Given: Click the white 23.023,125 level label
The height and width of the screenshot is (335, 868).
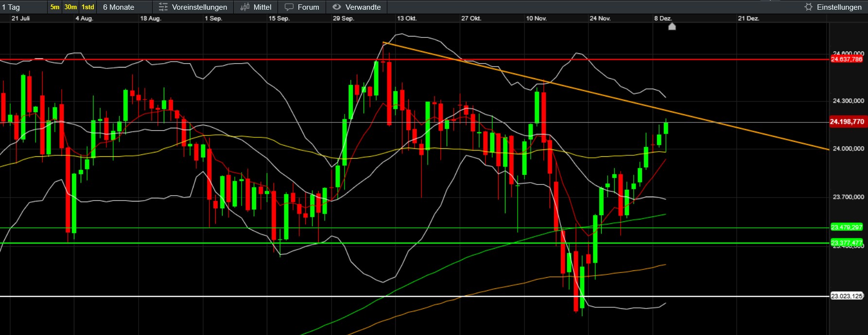Looking at the screenshot, I should (x=847, y=296).
